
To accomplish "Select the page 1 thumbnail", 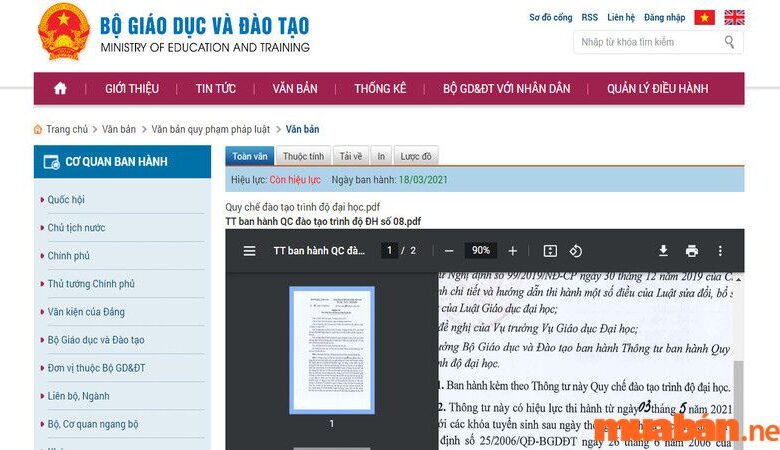I will click(332, 350).
